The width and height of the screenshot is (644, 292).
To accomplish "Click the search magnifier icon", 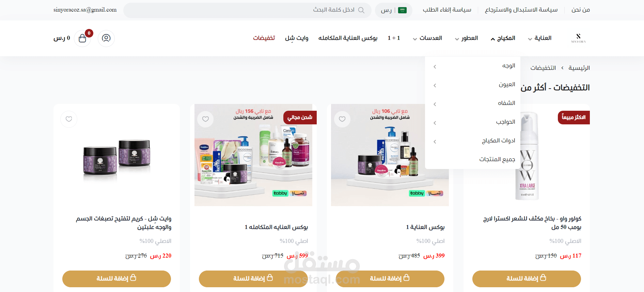I will 361,10.
